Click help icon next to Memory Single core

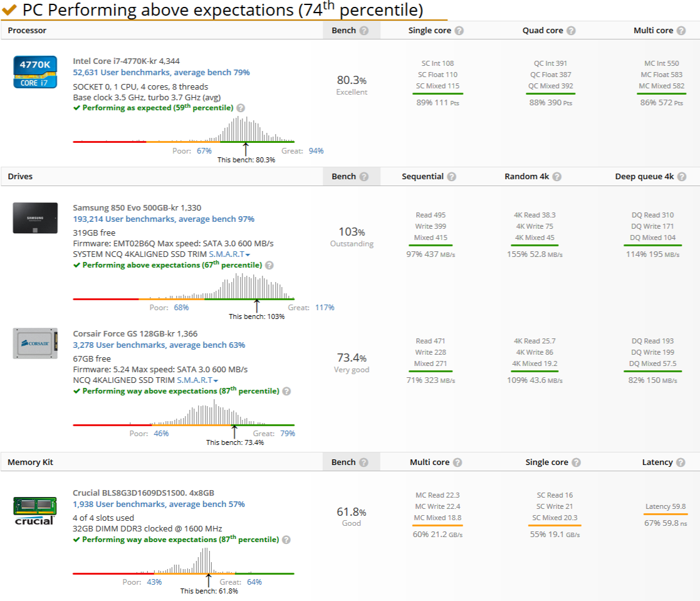click(x=576, y=462)
